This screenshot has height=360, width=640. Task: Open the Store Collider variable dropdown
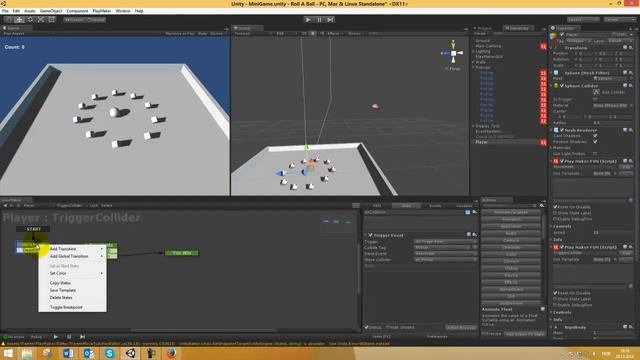pos(445,260)
